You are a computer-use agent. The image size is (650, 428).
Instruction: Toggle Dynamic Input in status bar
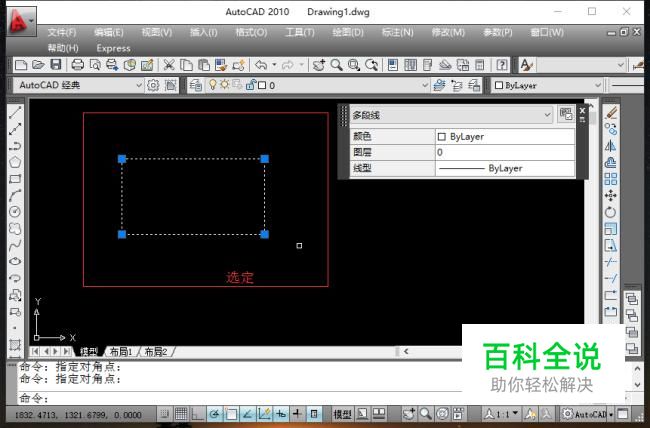(281, 413)
